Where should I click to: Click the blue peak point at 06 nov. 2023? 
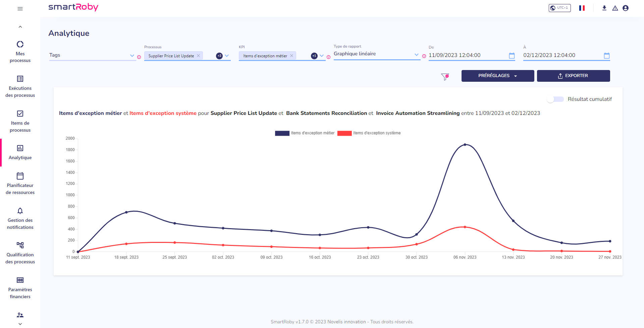(x=465, y=145)
